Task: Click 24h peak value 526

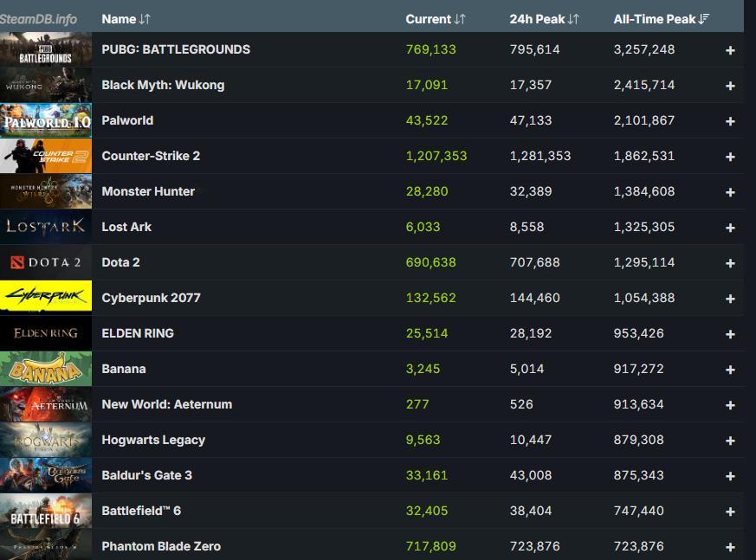Action: pos(521,405)
